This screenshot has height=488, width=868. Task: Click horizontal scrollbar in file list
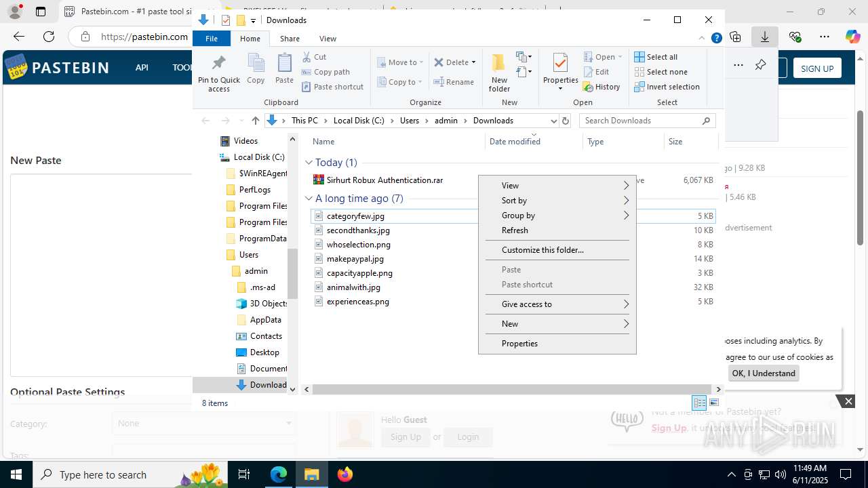click(x=511, y=390)
